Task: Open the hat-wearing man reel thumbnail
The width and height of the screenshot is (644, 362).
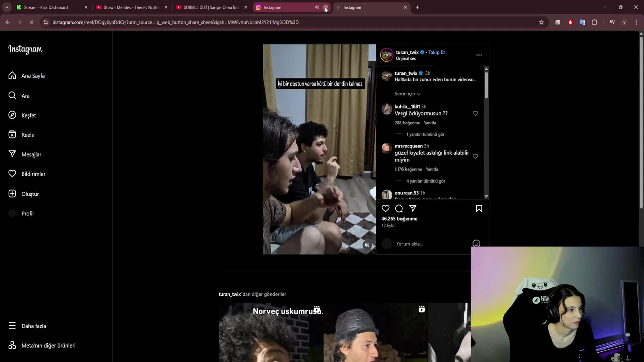Action: tap(375, 332)
